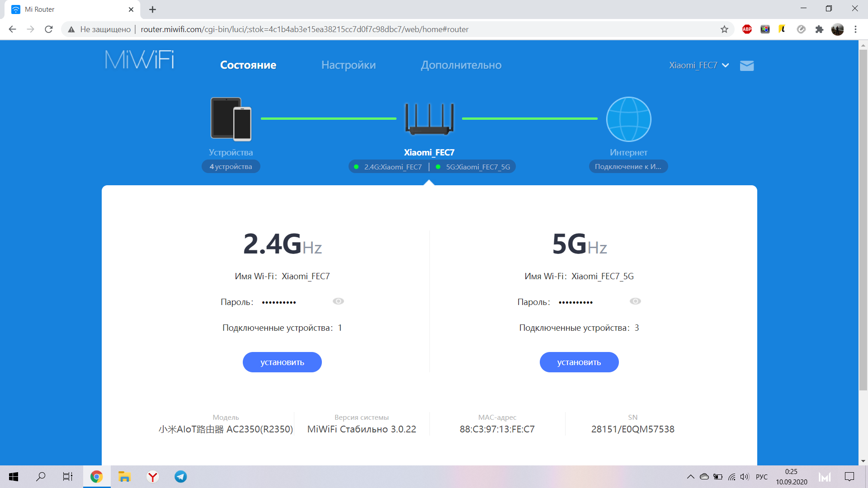Select the serial number 28151/E0QM57538
The height and width of the screenshot is (488, 868).
(632, 429)
